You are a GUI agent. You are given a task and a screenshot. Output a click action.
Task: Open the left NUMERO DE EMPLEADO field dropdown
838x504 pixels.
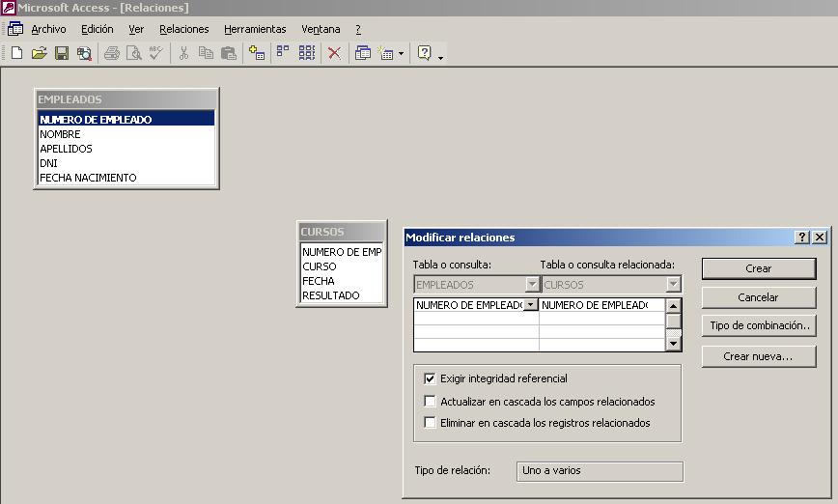[531, 305]
